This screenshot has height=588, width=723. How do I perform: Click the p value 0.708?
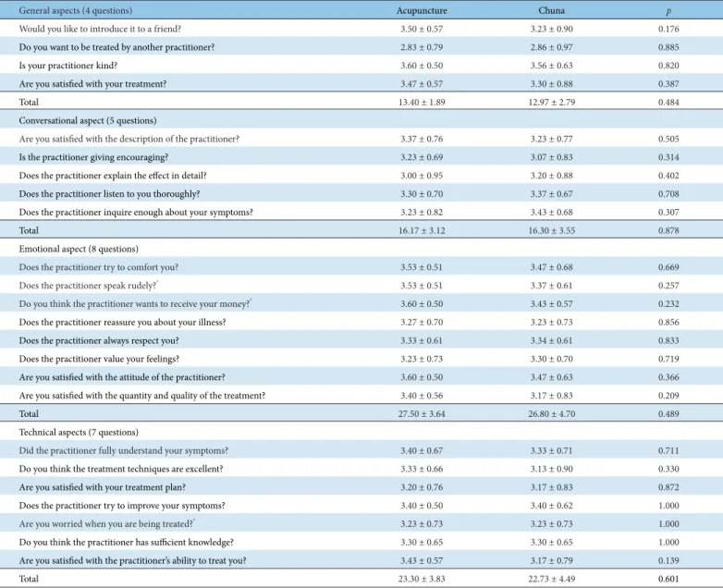tap(668, 194)
